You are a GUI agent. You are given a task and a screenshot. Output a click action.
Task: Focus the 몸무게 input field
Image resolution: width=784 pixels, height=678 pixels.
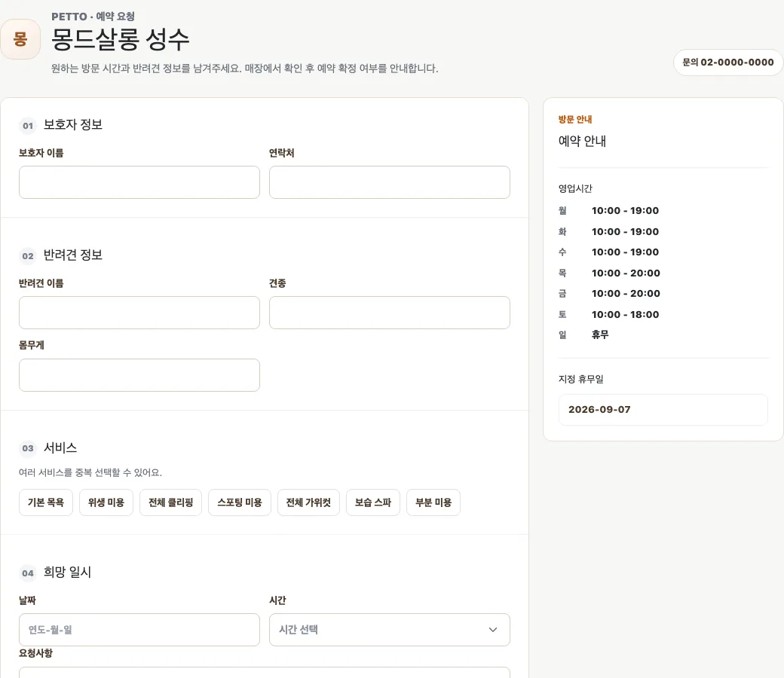click(x=139, y=375)
